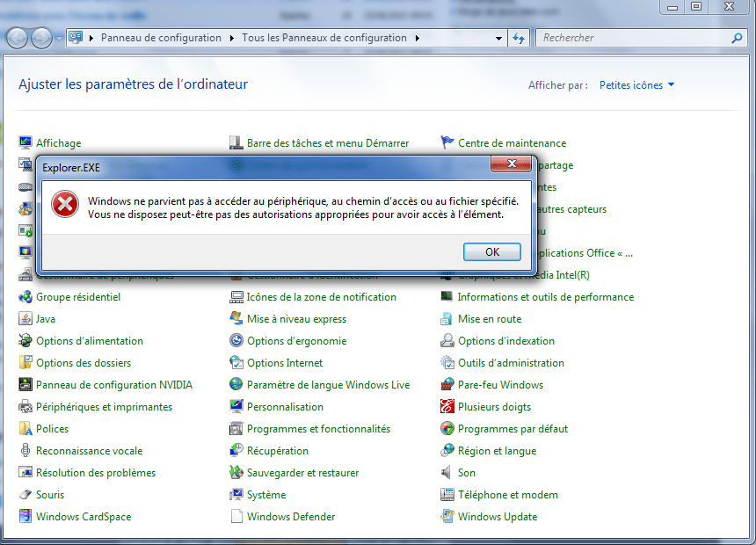
Task: Click the Programmes et fonctionnalités icon
Action: [236, 428]
